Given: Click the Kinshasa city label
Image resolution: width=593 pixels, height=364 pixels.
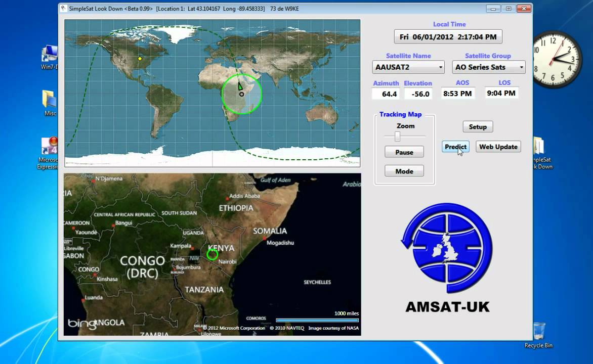Looking at the screenshot, I should (x=107, y=279).
